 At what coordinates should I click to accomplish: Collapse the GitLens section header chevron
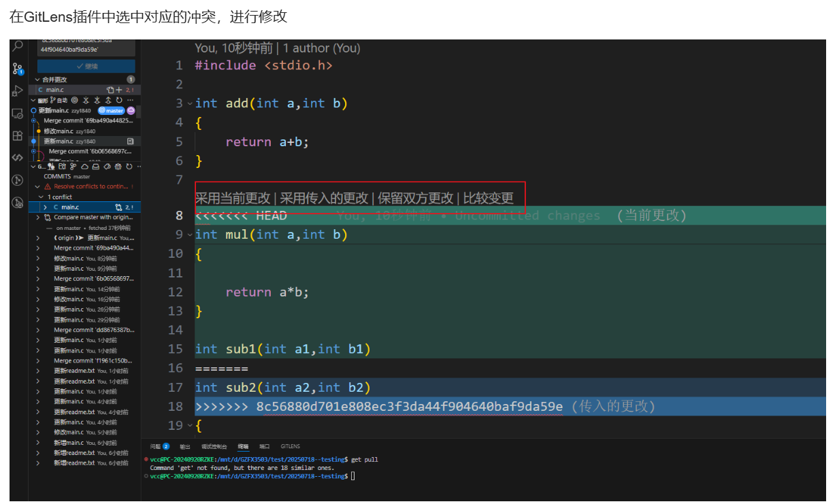click(33, 167)
